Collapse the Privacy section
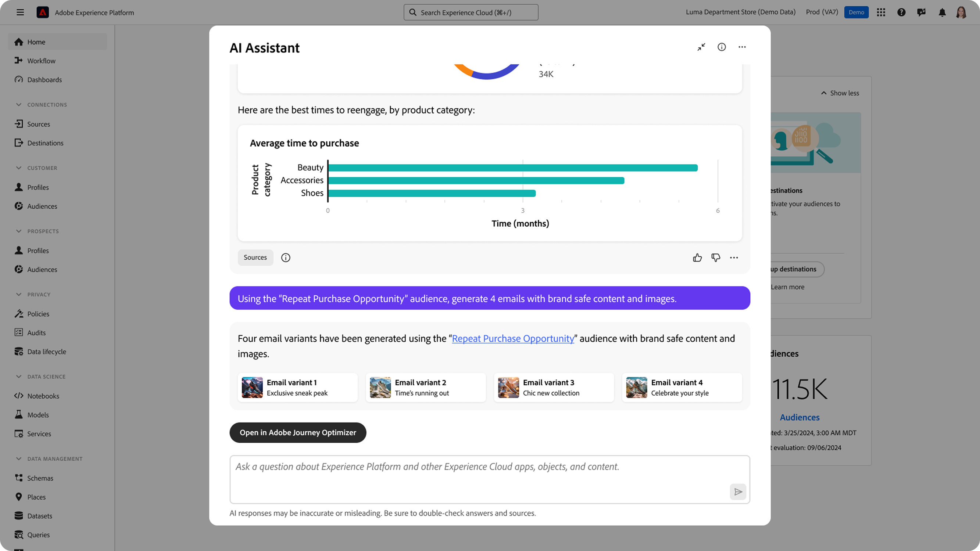The image size is (980, 551). (19, 294)
